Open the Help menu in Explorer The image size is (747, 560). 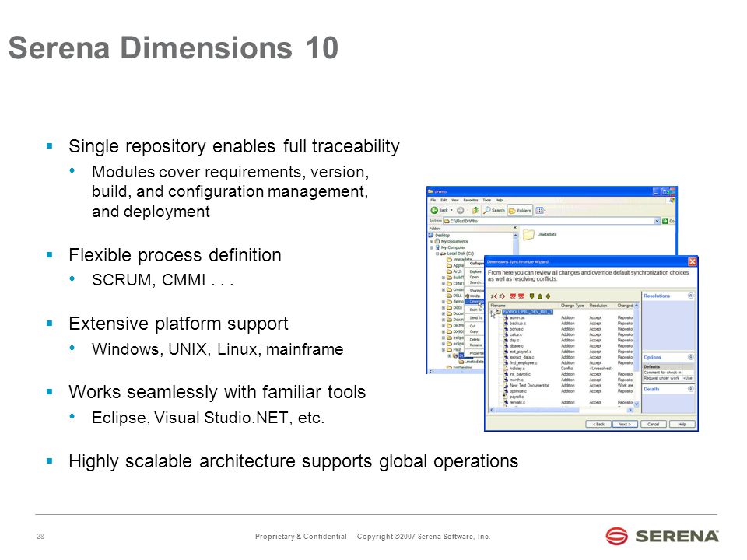tap(499, 200)
